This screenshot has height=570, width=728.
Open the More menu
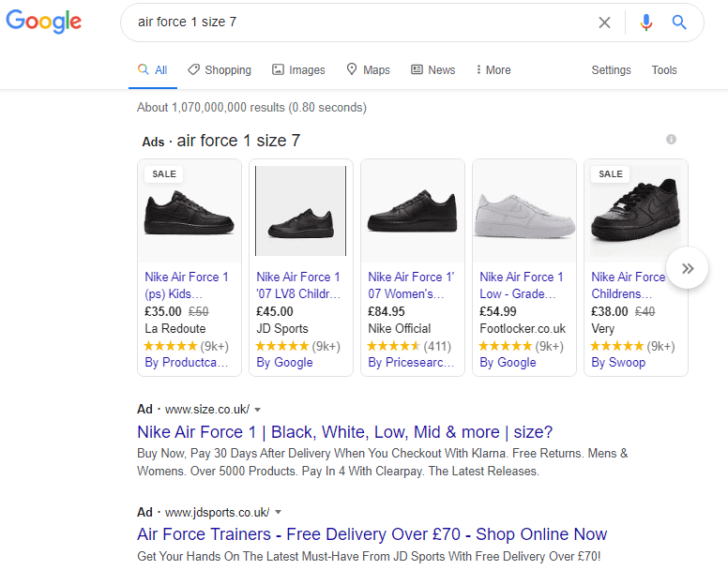coord(493,70)
